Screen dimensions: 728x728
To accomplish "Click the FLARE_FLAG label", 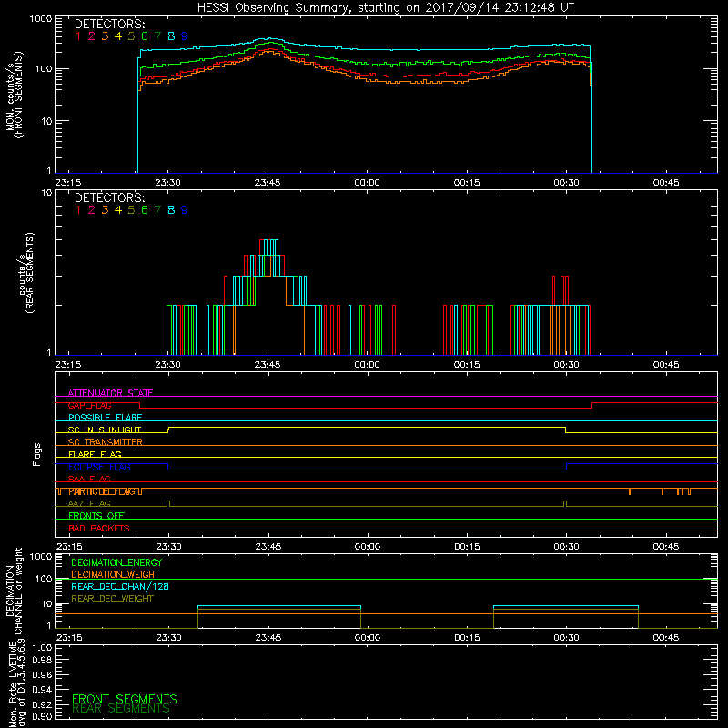I will pos(95,454).
